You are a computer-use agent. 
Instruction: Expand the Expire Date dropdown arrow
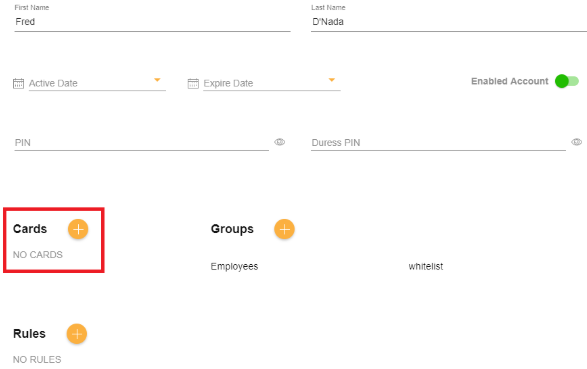coord(331,80)
